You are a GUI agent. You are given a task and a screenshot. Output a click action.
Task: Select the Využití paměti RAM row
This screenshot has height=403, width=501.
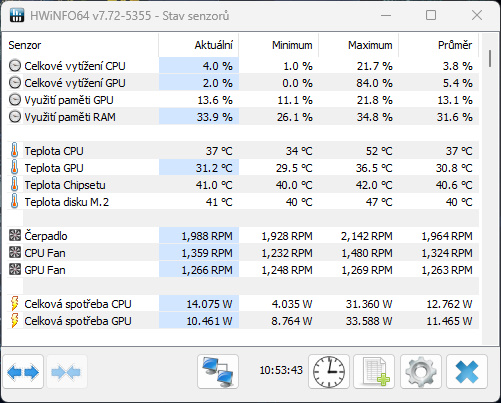pyautogui.click(x=243, y=117)
